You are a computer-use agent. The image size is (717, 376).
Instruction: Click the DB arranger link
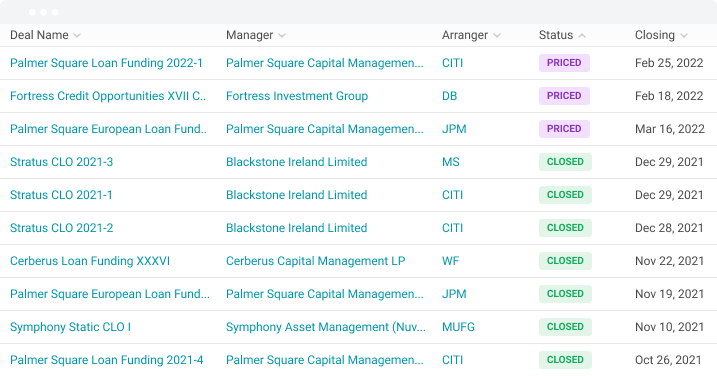(x=449, y=96)
